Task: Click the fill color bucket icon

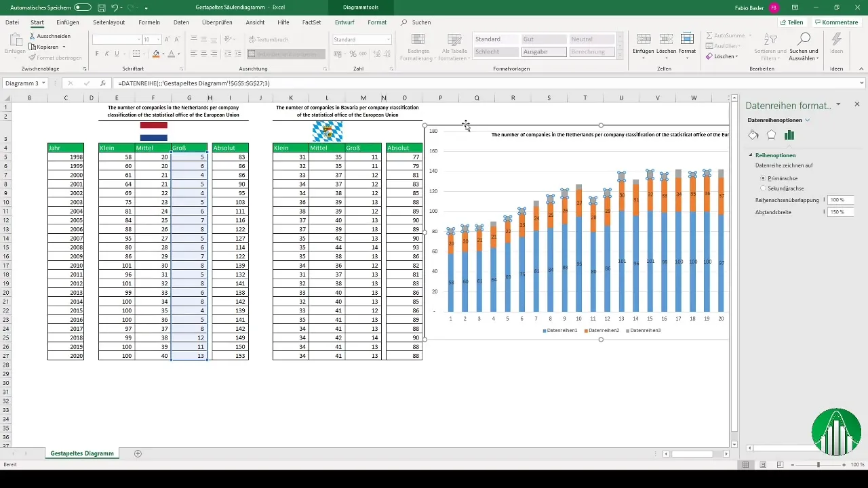Action: pos(155,54)
